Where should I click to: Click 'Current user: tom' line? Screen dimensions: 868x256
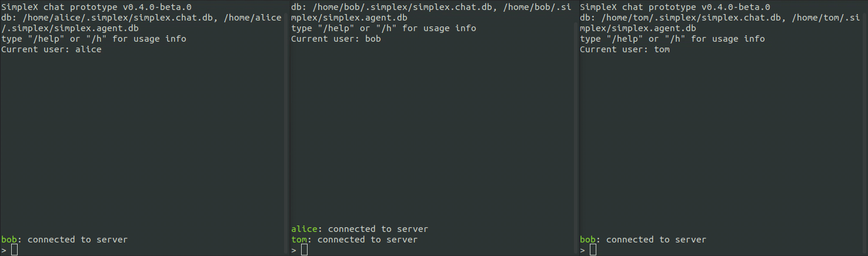pyautogui.click(x=625, y=49)
